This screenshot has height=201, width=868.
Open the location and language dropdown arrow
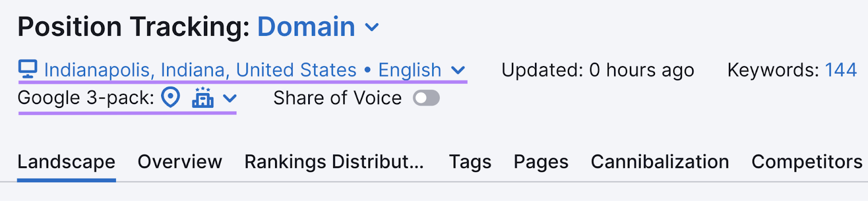click(x=458, y=70)
